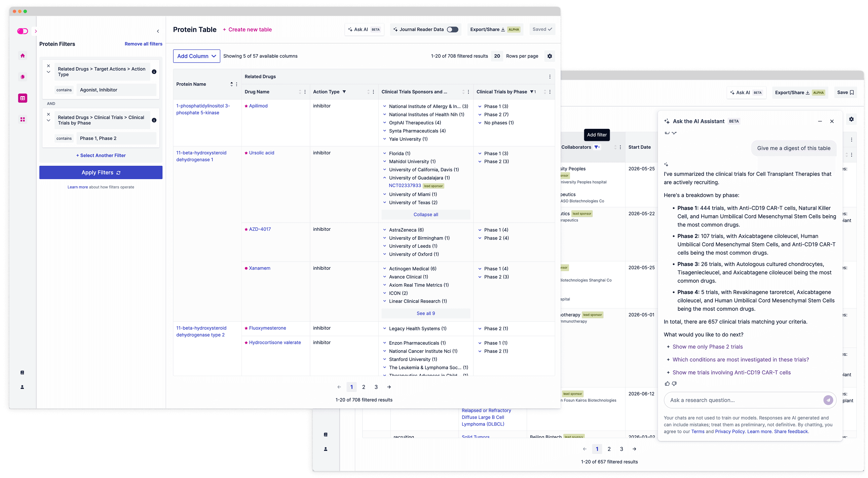This screenshot has height=478, width=868.
Task: Click the Agonist, Inhibitor filter value field
Action: click(117, 90)
